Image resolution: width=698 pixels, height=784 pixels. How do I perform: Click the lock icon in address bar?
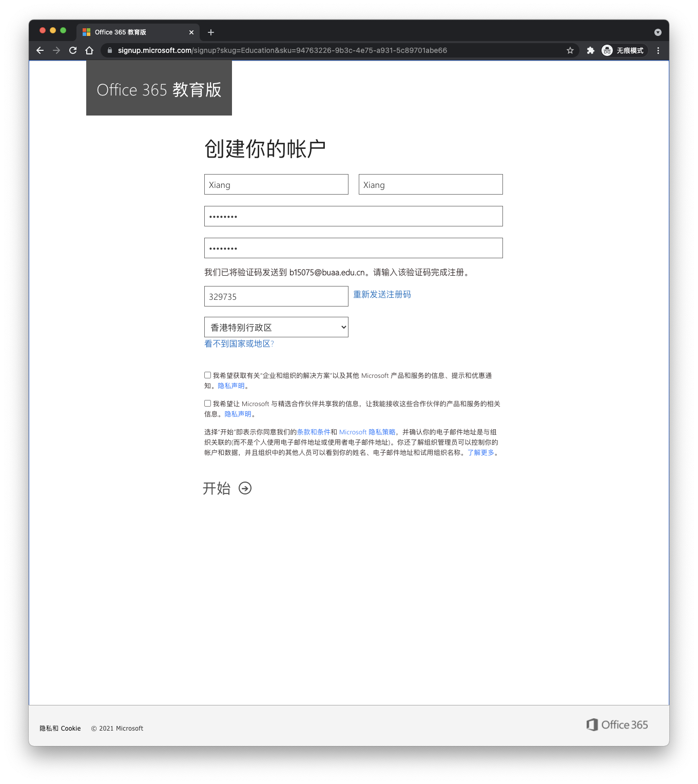tap(109, 50)
